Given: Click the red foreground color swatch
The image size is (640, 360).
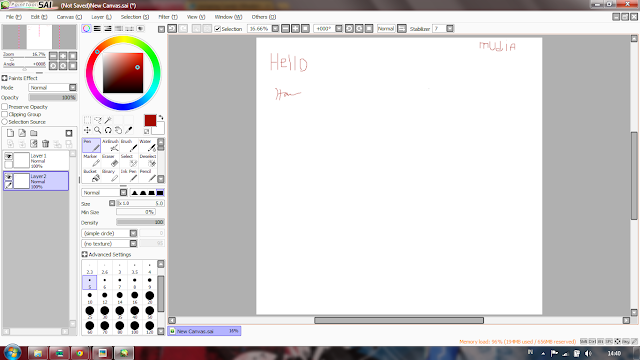Looking at the screenshot, I should point(150,120).
